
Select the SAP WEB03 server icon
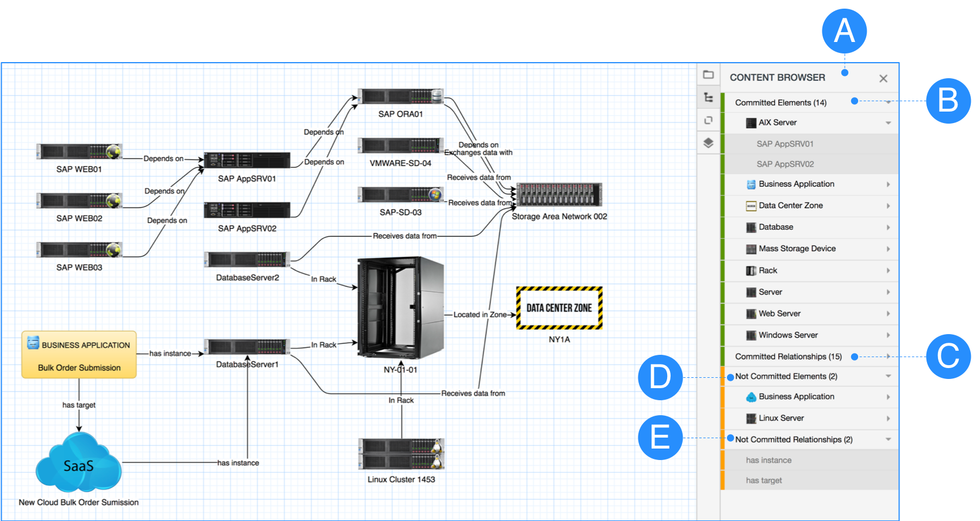pos(79,250)
